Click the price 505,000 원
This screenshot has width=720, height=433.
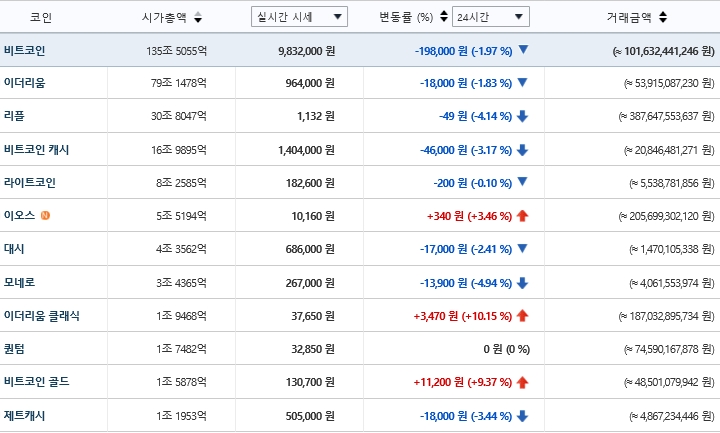click(x=310, y=416)
